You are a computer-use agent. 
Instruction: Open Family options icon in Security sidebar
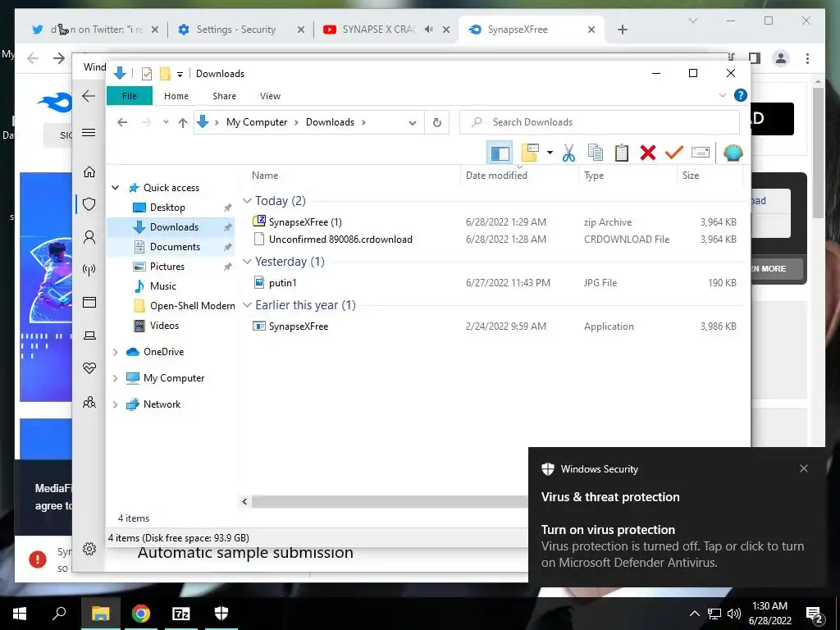click(89, 402)
